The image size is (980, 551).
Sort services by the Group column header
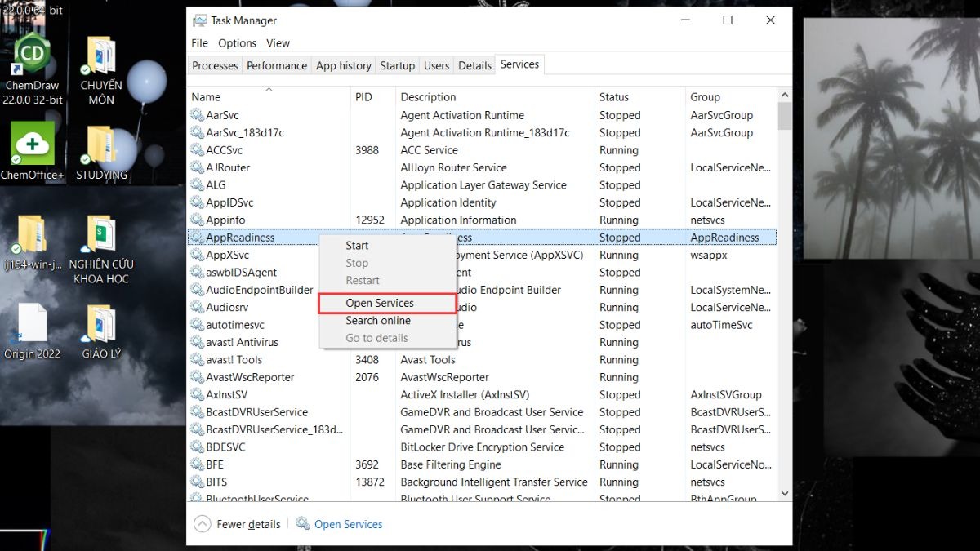coord(732,96)
